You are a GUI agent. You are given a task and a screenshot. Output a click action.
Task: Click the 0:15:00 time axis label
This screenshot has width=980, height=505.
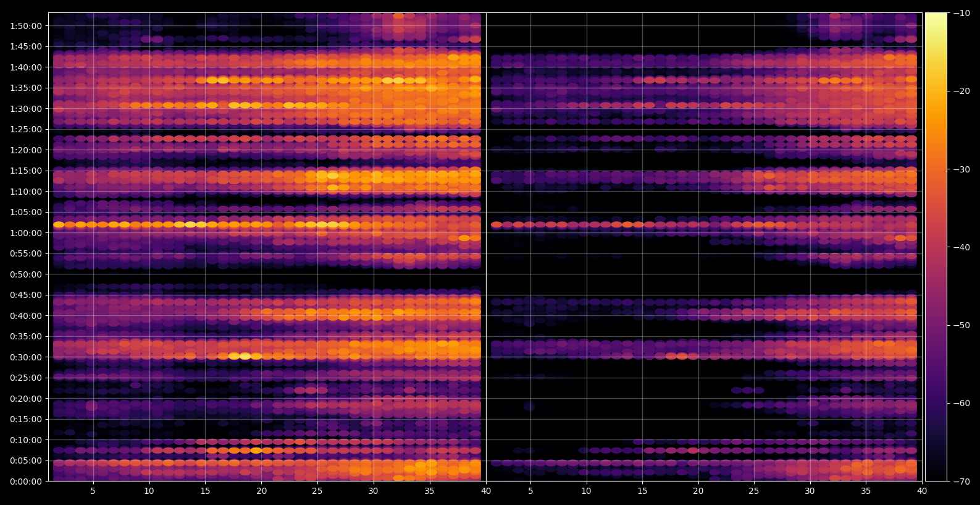tap(26, 419)
